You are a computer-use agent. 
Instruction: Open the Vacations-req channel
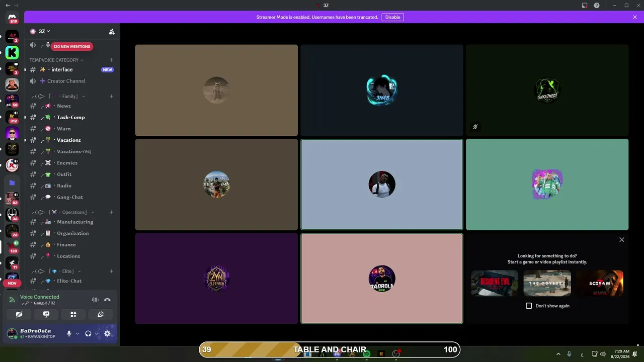click(x=71, y=151)
